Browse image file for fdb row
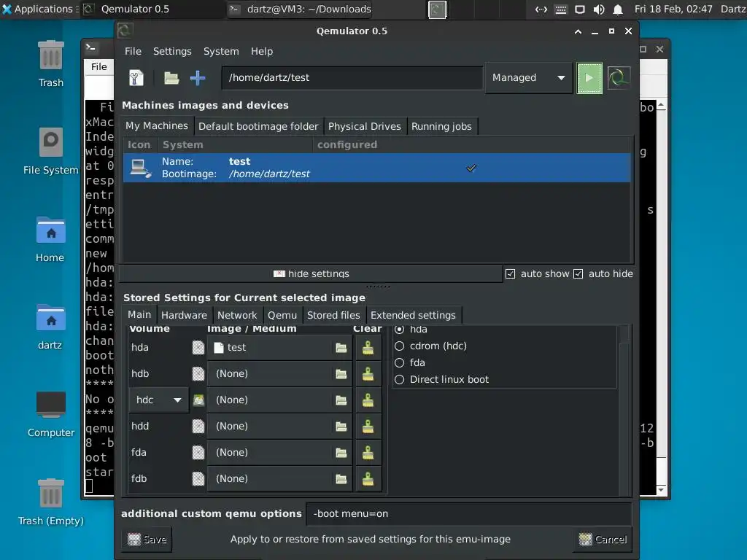This screenshot has width=747, height=560. (341, 478)
